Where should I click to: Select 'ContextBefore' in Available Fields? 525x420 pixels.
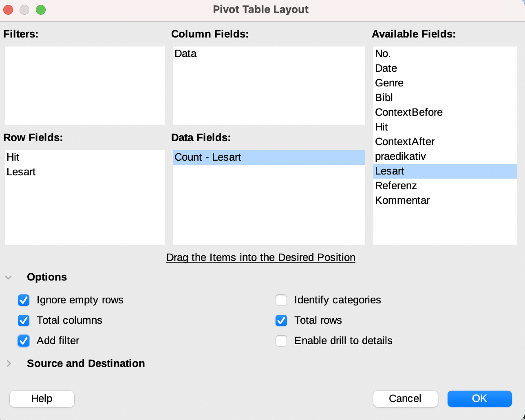[x=445, y=113]
